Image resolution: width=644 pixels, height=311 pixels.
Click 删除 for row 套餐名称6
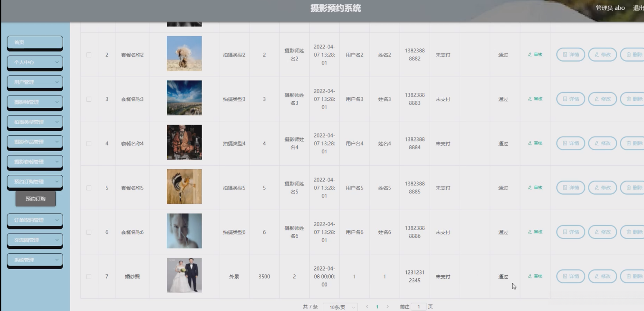633,232
